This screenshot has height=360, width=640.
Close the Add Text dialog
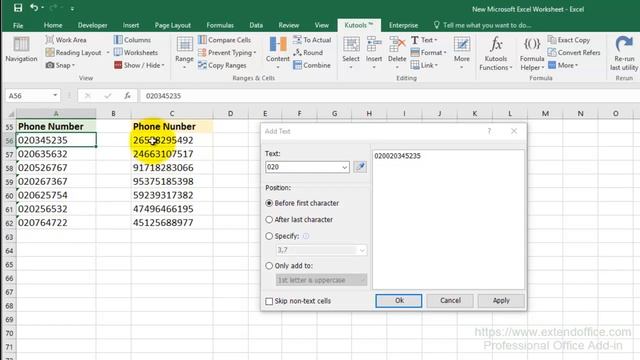pos(514,131)
